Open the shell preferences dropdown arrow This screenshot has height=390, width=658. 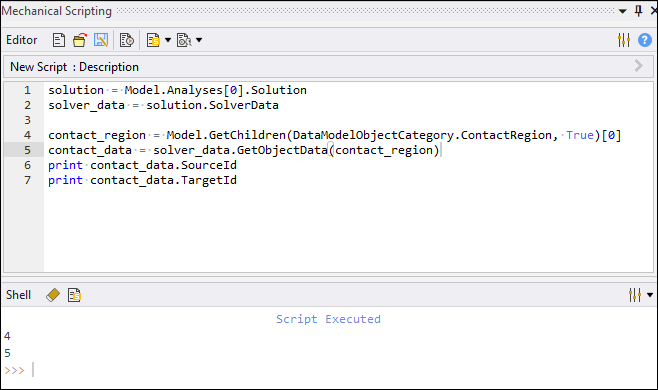[x=650, y=295]
